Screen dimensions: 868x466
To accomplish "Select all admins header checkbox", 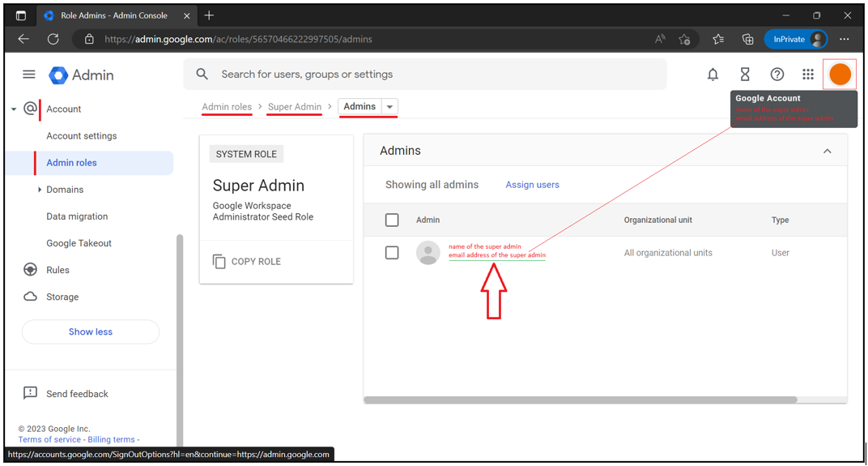I will click(392, 220).
